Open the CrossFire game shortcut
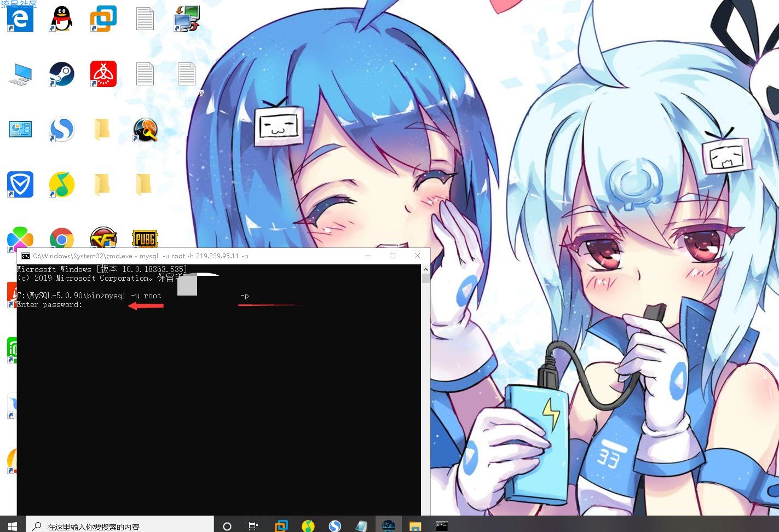 click(x=103, y=239)
